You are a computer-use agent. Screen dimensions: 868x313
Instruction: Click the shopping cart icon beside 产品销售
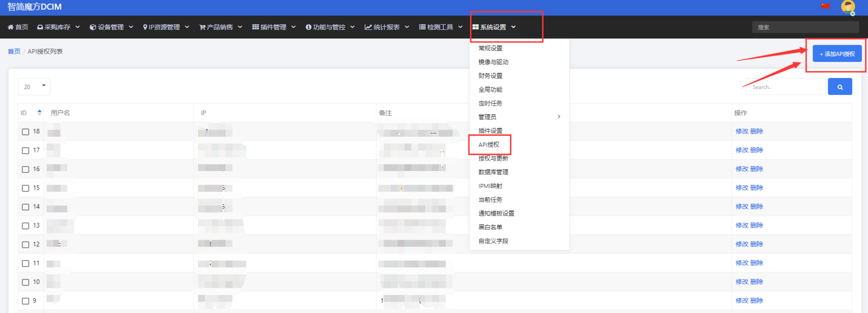pos(202,27)
